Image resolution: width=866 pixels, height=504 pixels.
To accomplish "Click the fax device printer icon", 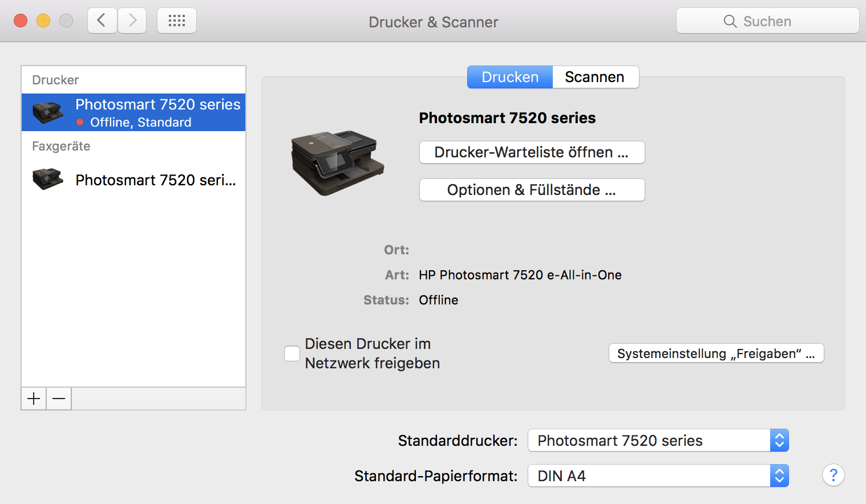I will (48, 179).
